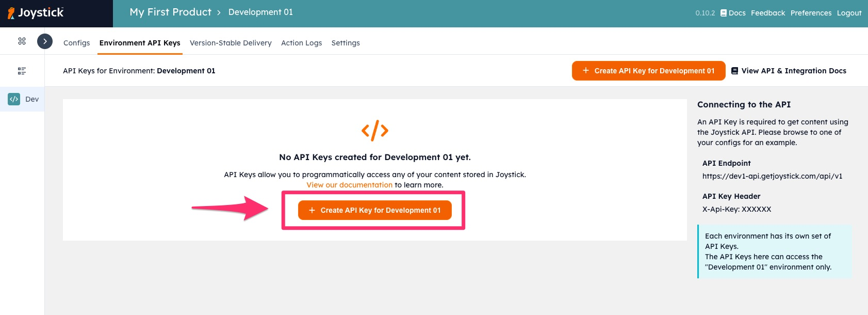
Task: Open the Settings tab
Action: coord(346,43)
